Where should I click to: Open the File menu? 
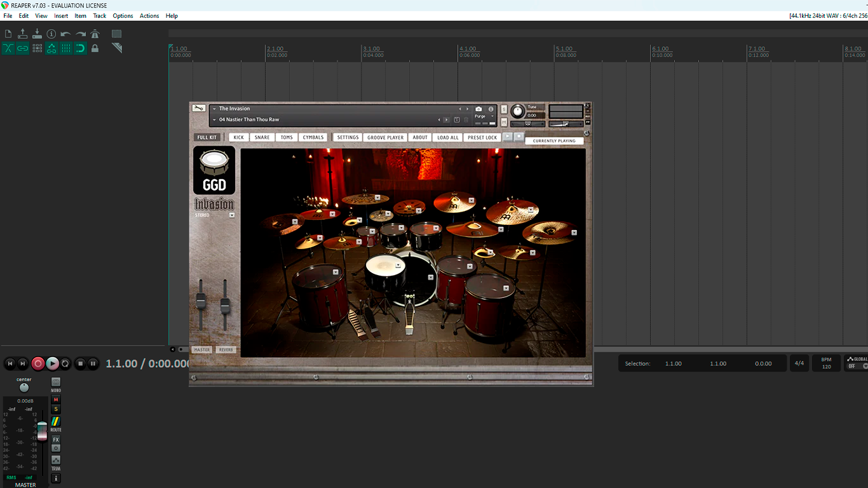8,16
